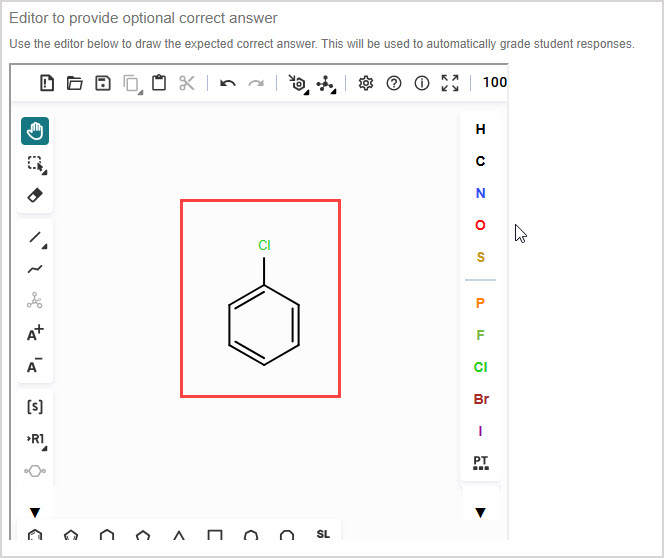This screenshot has width=664, height=558.
Task: Expand the left toolbar with the down arrow
Action: (35, 512)
